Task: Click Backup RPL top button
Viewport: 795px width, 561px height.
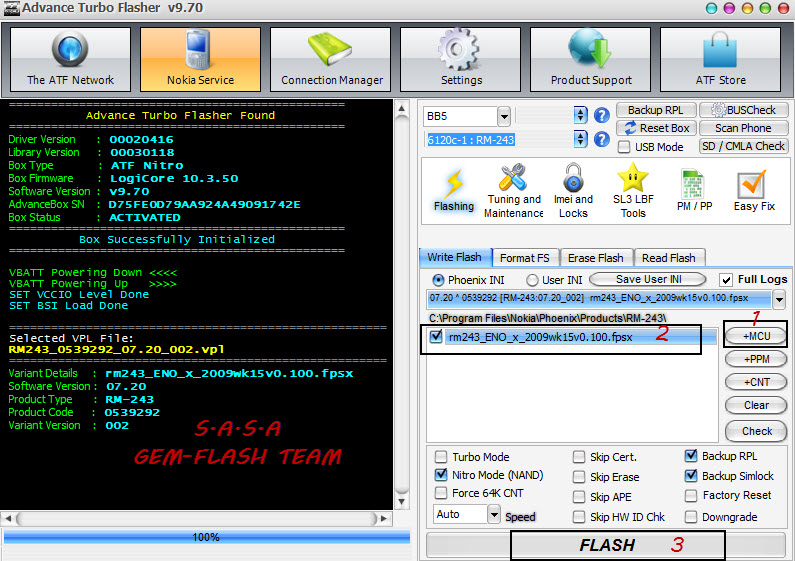Action: coord(656,110)
